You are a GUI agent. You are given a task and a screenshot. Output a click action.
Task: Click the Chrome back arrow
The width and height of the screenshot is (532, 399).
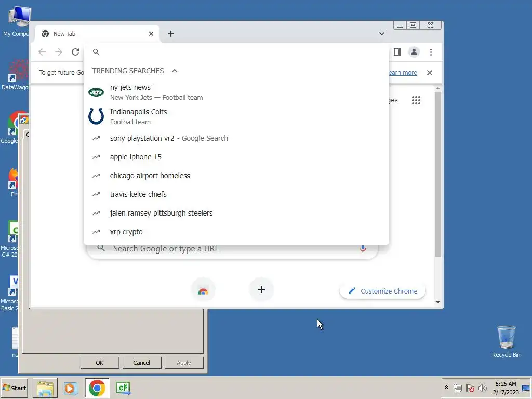42,52
